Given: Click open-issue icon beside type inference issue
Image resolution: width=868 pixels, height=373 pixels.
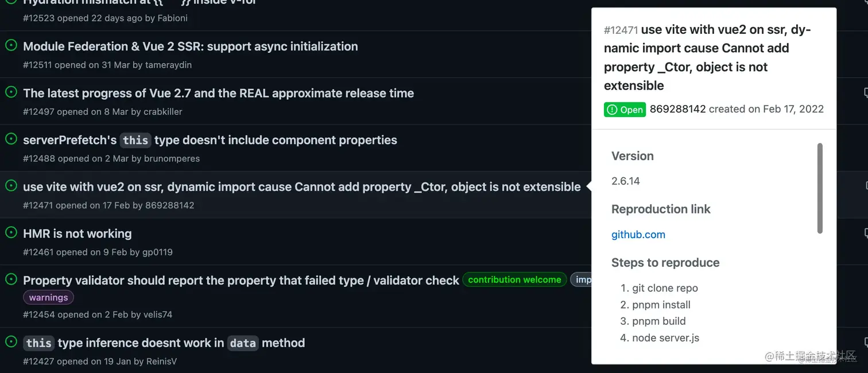Looking at the screenshot, I should 11,341.
